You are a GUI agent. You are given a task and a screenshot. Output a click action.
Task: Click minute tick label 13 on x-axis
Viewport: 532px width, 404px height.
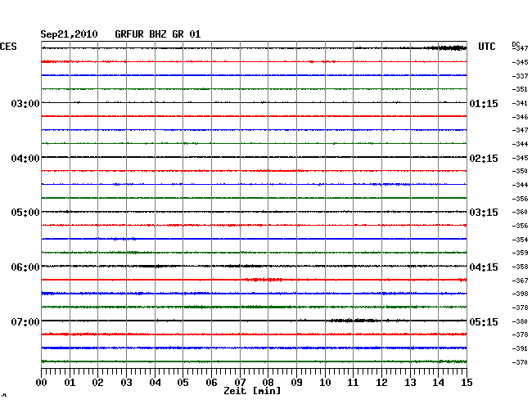pyautogui.click(x=410, y=382)
